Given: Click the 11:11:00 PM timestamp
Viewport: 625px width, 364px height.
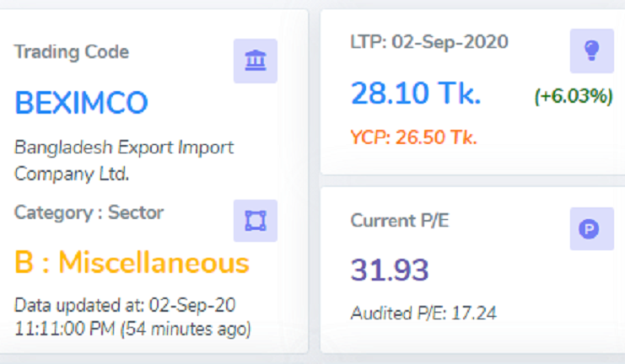Looking at the screenshot, I should pyautogui.click(x=67, y=327).
